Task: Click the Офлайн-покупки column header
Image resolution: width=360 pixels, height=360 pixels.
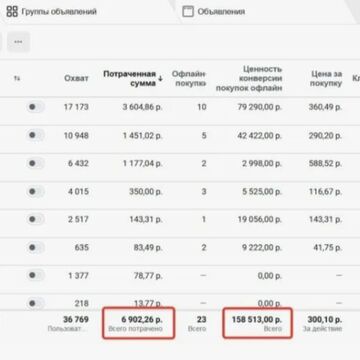Action: 189,79
